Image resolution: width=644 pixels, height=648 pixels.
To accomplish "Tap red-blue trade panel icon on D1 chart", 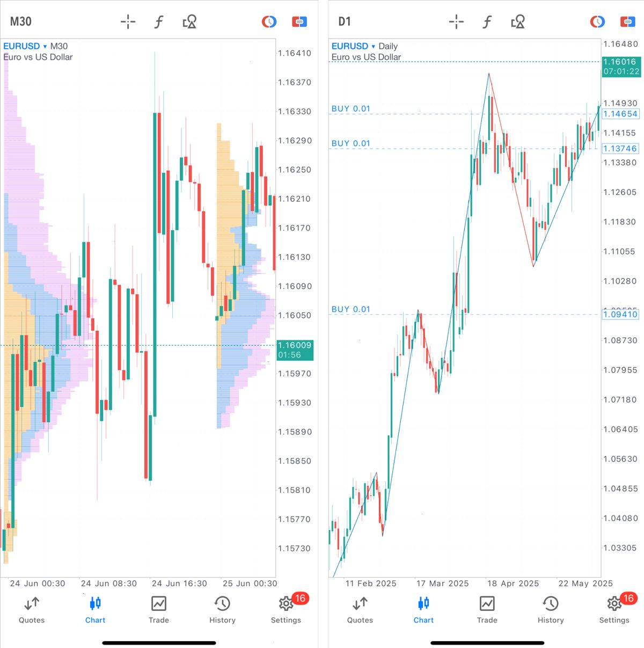I will [628, 22].
